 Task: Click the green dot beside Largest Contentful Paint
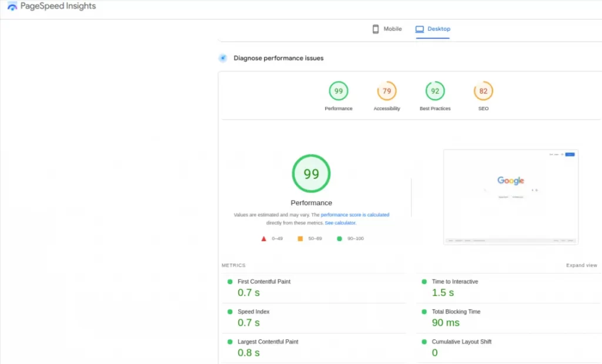coord(230,341)
